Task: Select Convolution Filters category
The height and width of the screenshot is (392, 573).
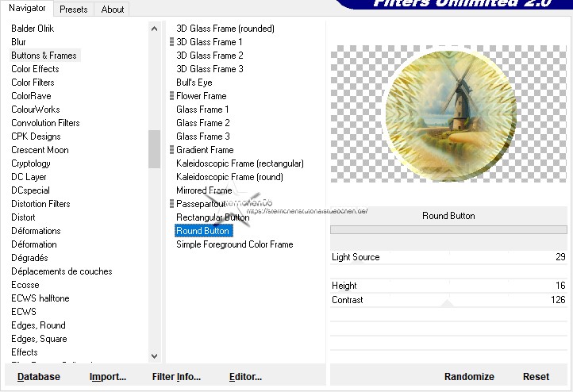Action: click(x=45, y=123)
